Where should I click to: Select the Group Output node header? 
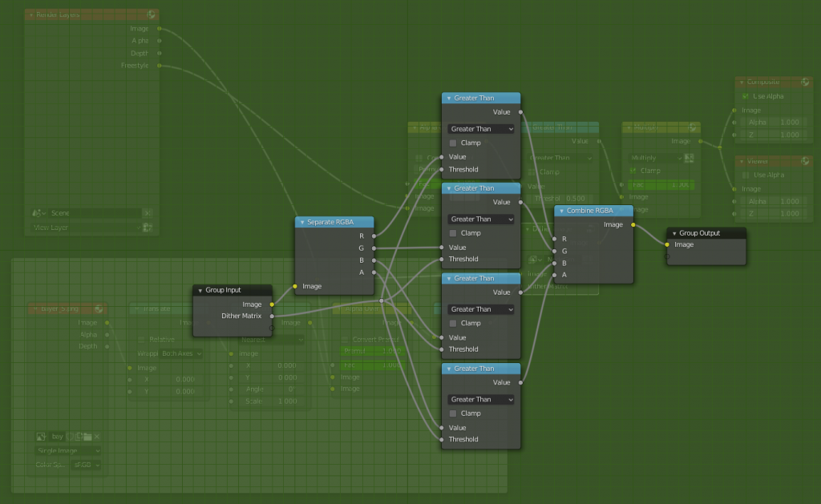tap(706, 233)
